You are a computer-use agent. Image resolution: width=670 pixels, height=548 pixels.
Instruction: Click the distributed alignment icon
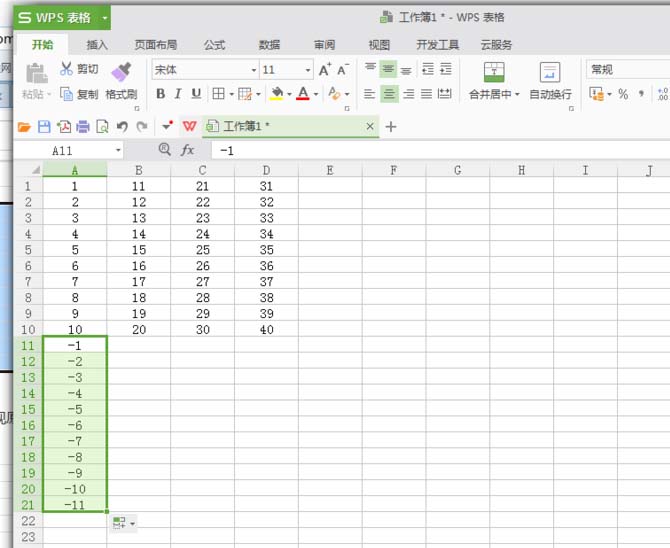click(444, 94)
